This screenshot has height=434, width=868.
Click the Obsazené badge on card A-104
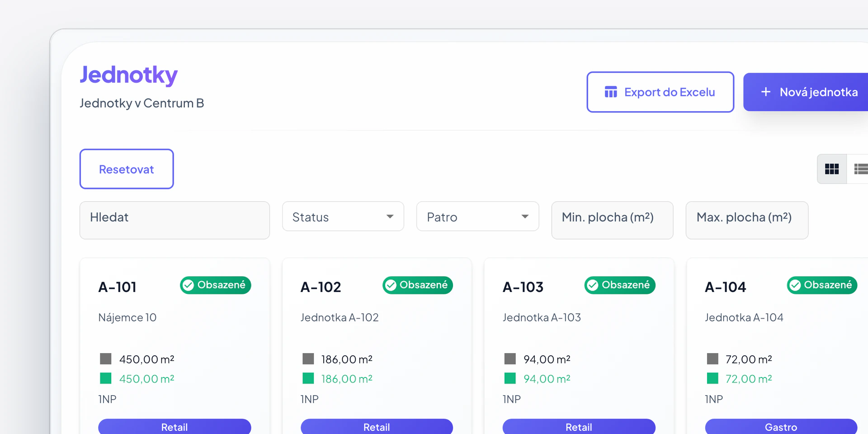click(x=822, y=285)
